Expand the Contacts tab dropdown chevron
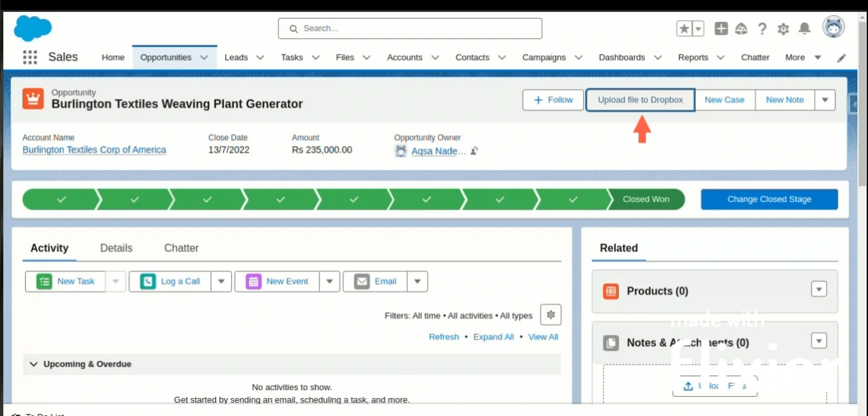 502,58
